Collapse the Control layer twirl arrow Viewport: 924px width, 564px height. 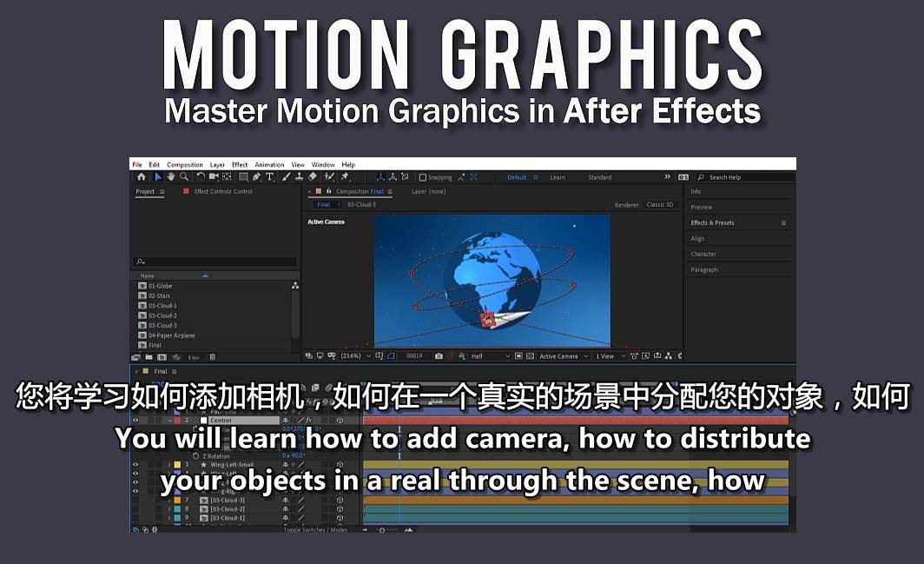click(x=169, y=420)
